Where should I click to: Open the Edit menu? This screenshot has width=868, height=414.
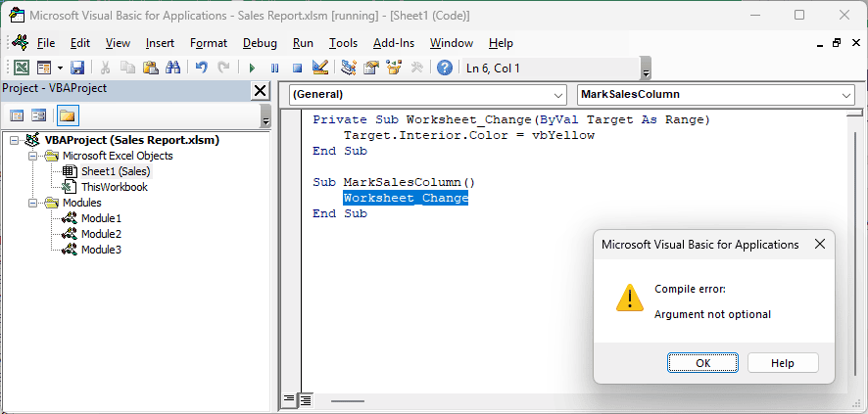(80, 43)
